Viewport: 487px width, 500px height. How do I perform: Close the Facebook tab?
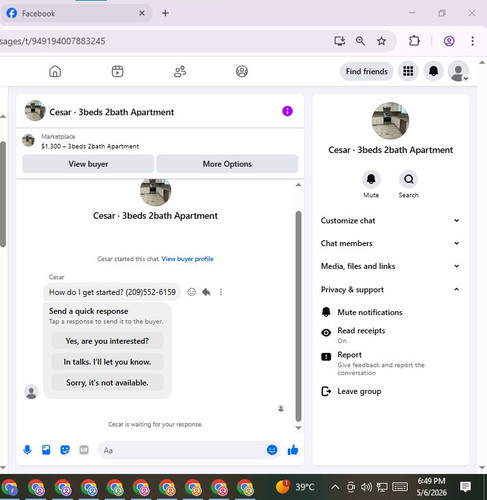click(142, 13)
